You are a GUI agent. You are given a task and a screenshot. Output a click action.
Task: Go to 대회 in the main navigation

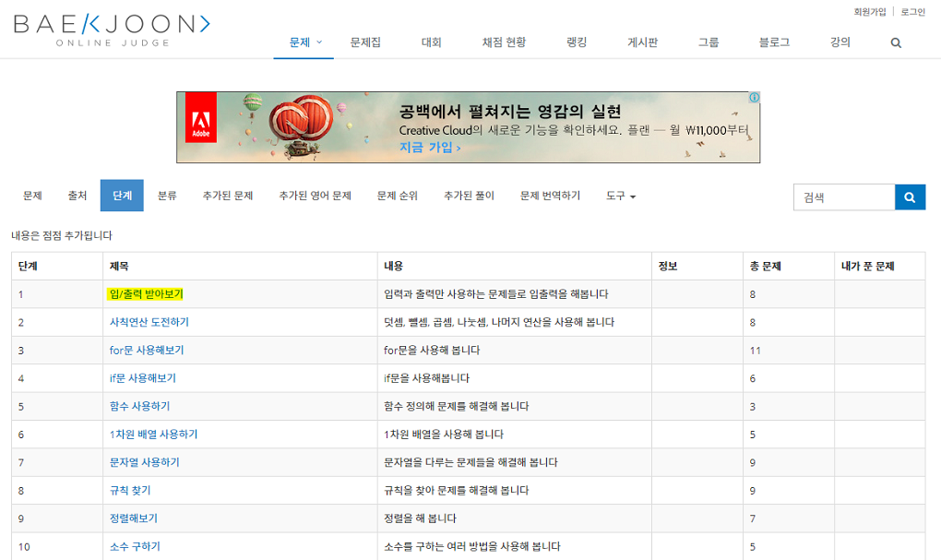431,42
